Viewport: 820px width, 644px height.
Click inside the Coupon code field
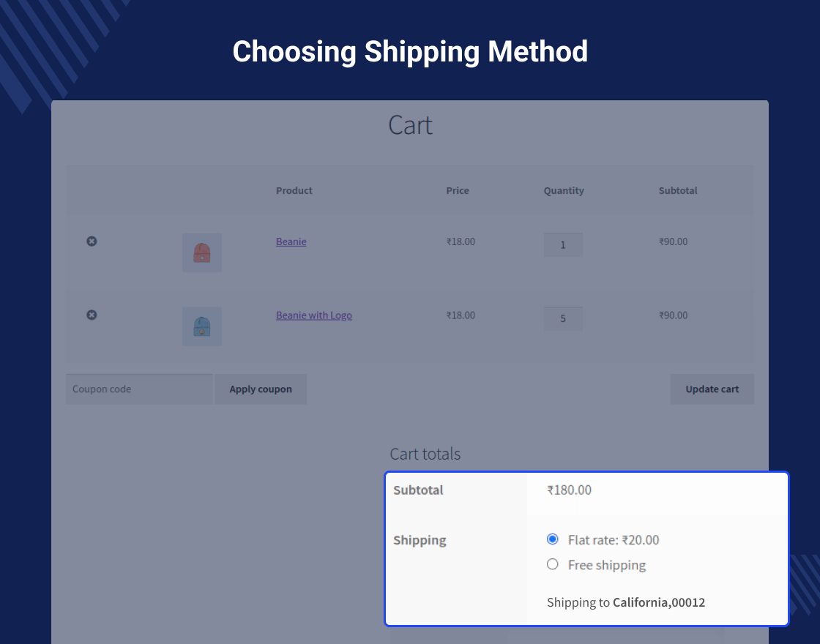pyautogui.click(x=139, y=389)
